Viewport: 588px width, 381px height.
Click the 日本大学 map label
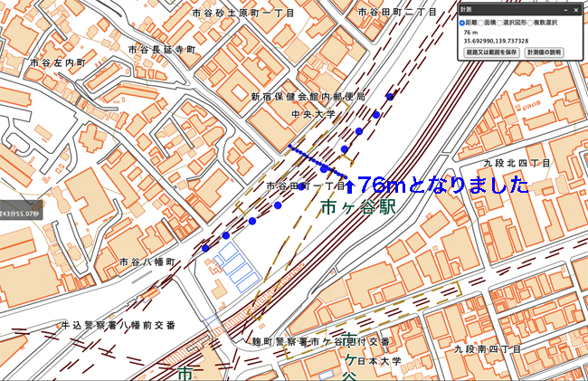coord(379,361)
